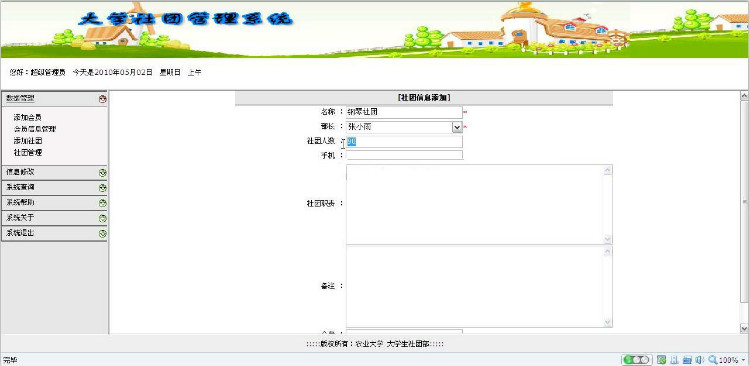Expand 系统关于 using its green arrow icon
750x366 pixels.
[102, 219]
